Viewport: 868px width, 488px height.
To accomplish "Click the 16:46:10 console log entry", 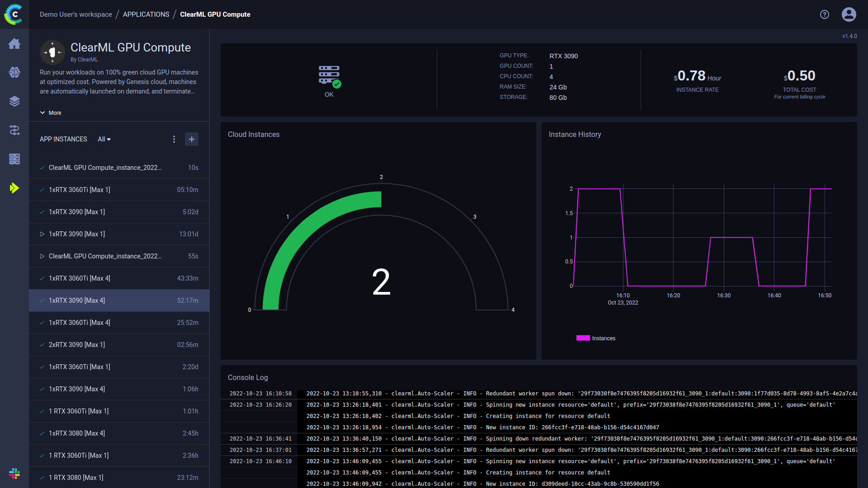I will pos(260,461).
